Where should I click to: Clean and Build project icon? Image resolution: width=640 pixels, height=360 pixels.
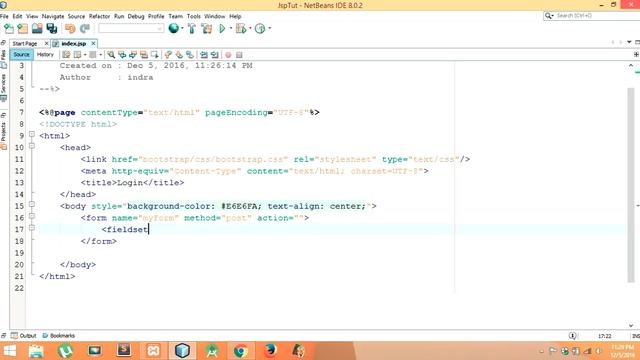pos(207,29)
